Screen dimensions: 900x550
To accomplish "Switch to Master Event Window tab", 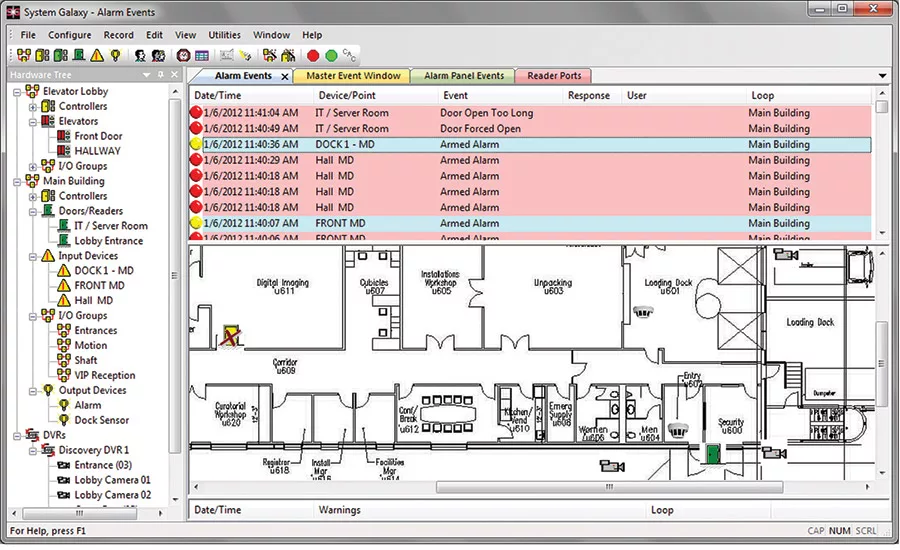I will tap(353, 76).
